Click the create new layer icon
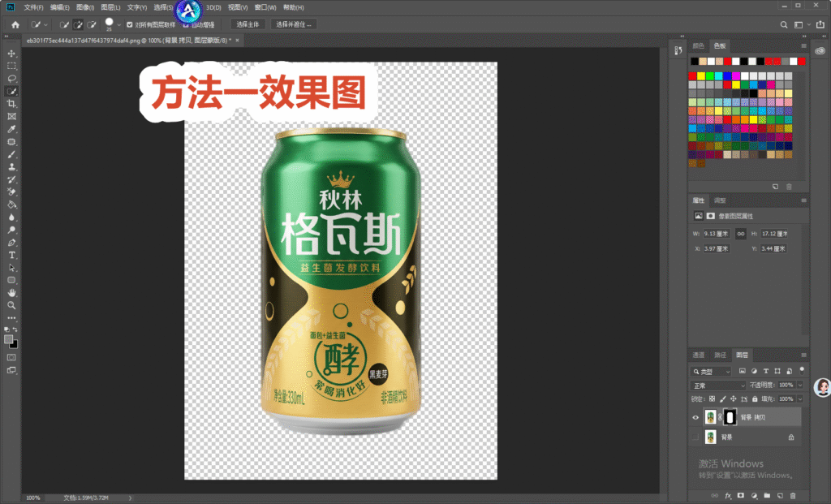The width and height of the screenshot is (831, 504). (780, 496)
